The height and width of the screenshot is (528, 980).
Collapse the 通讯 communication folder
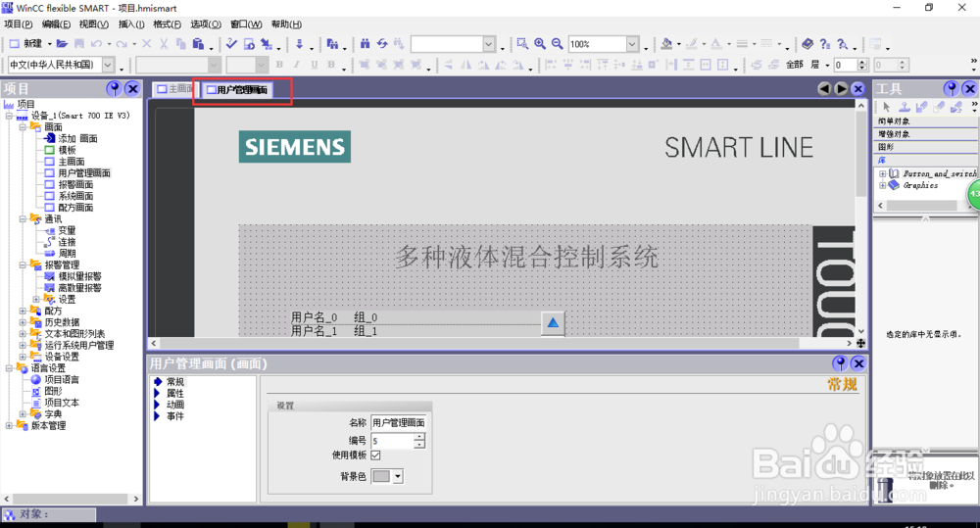(23, 218)
